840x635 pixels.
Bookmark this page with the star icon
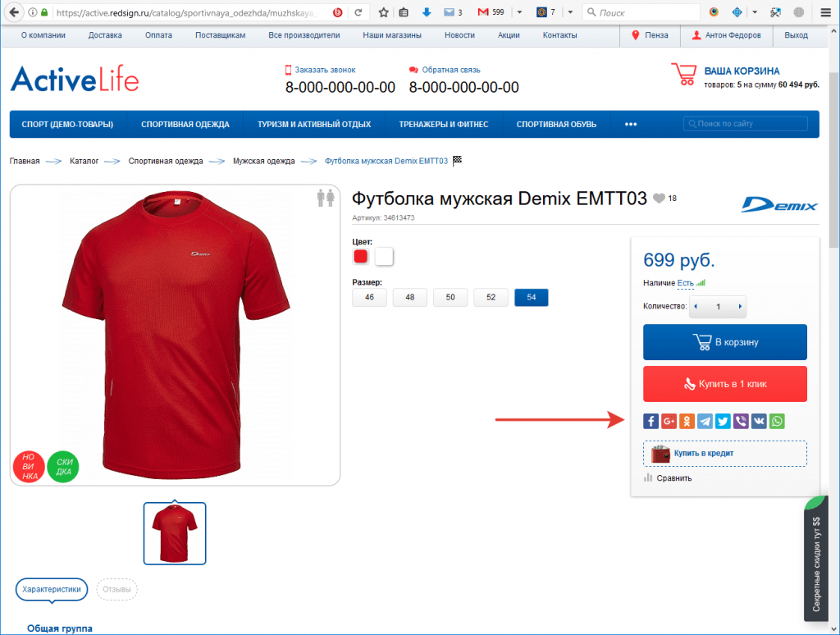384,12
